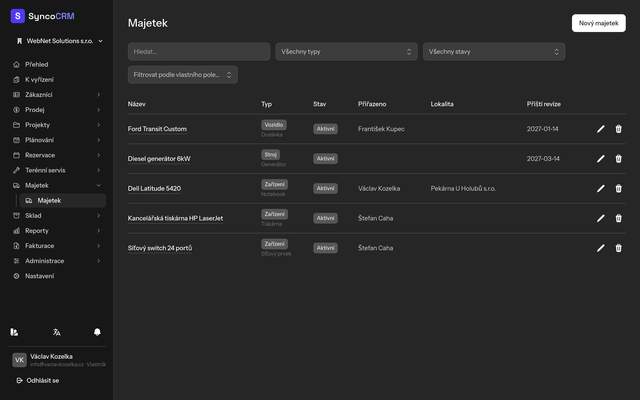Click the Stroj type badge

coord(271,155)
